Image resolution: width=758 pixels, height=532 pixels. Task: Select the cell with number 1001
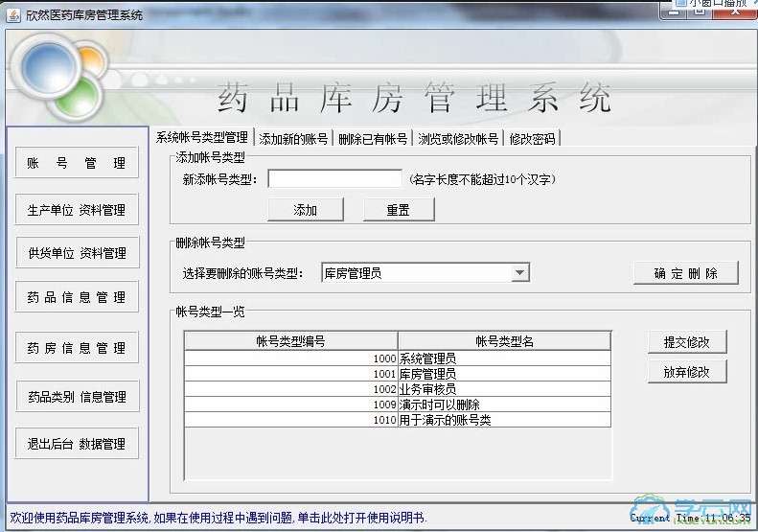[291, 374]
